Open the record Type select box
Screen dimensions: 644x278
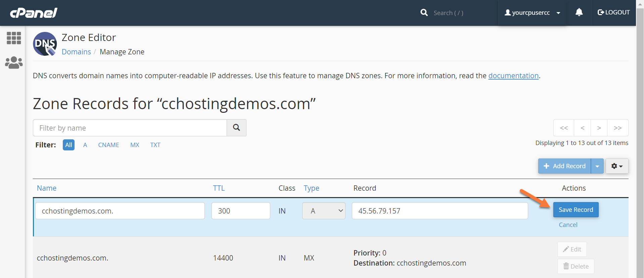[324, 211]
